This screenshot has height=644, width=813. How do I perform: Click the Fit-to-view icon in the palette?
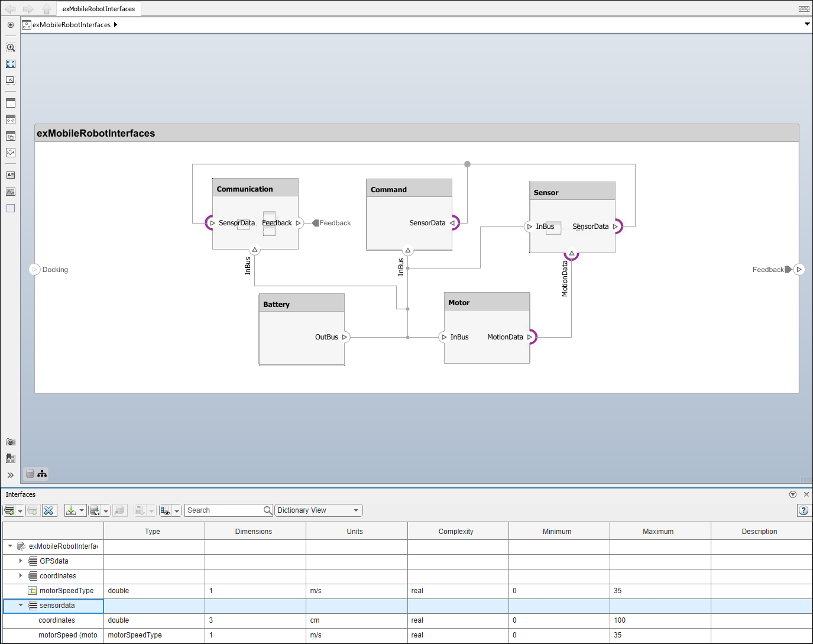[x=10, y=64]
